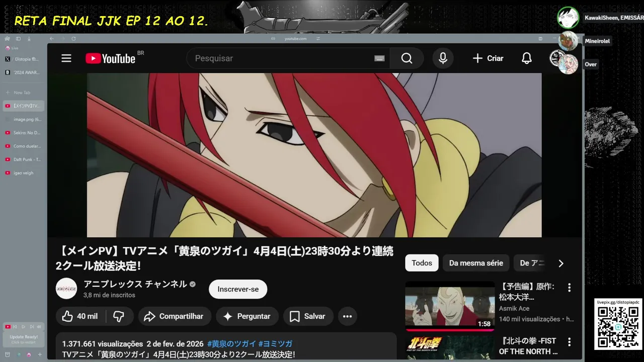Click the KawakiSheen avatar in overlay
Viewport: 644px width, 362px height.
(568, 18)
